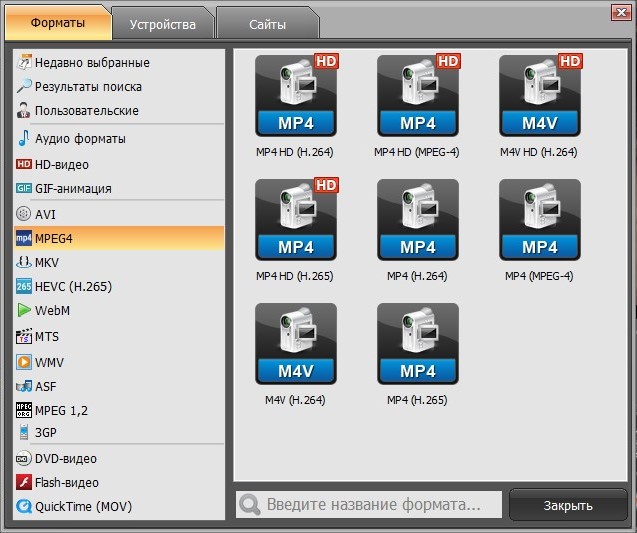Viewport: 637px width, 533px height.
Task: Open the WMV category label
Action: click(x=49, y=362)
